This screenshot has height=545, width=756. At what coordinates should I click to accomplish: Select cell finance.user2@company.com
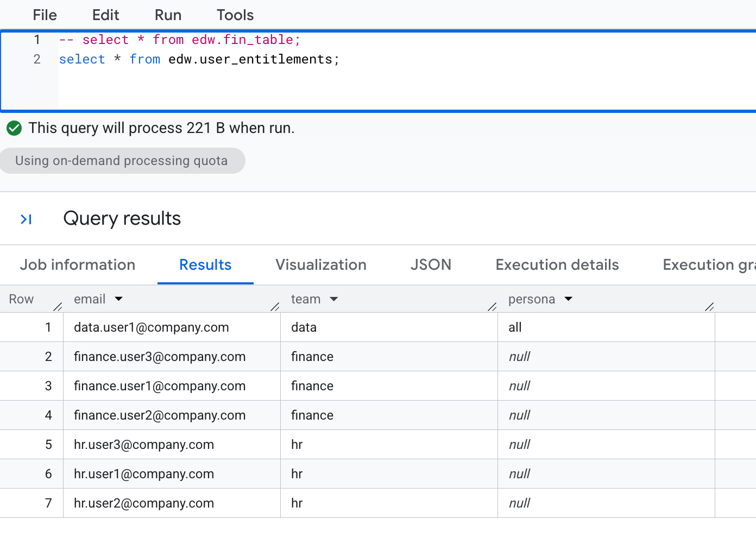coord(172,415)
